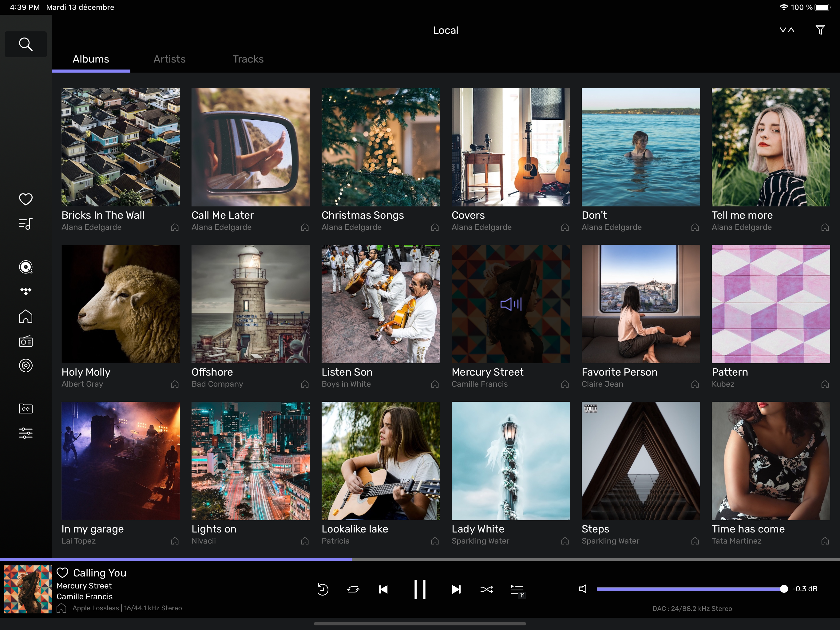Image resolution: width=840 pixels, height=630 pixels.
Task: Click the 4:39 PM clock in status bar
Action: point(25,7)
